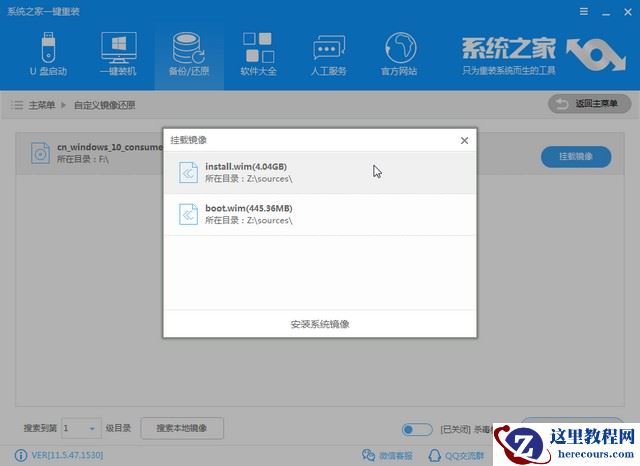Click 主菜单 in the breadcrumb
Image resolution: width=640 pixels, height=466 pixels.
(42, 105)
